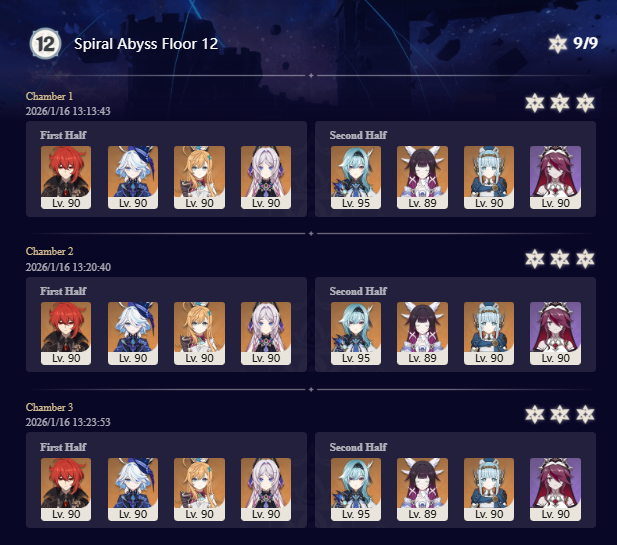
Task: Click the floor 12 badge icon
Action: [45, 44]
